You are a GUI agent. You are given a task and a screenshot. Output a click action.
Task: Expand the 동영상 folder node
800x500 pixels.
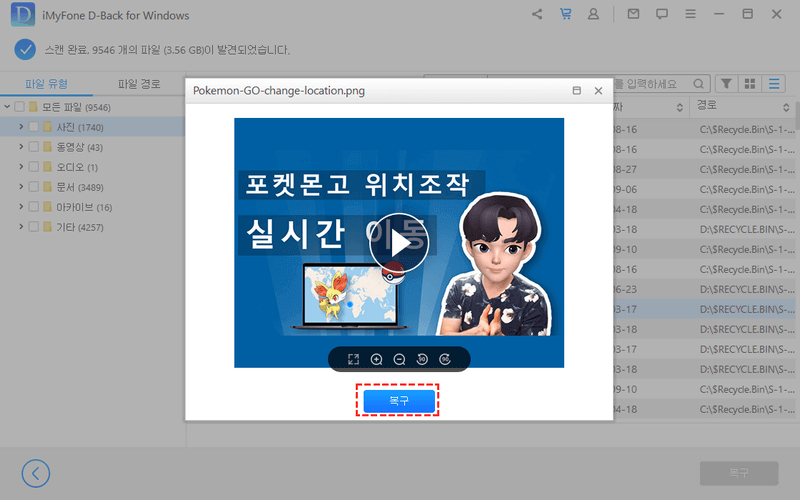tap(21, 146)
